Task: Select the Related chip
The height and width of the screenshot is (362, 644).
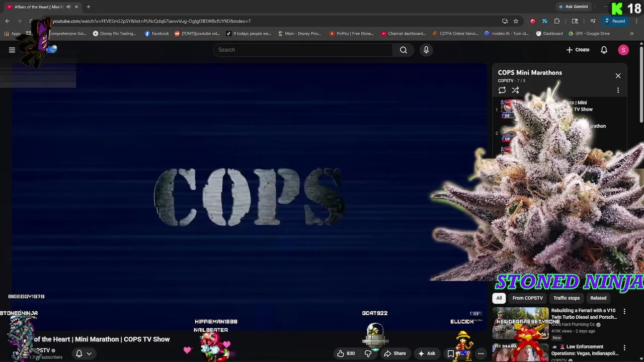Action: [598, 298]
